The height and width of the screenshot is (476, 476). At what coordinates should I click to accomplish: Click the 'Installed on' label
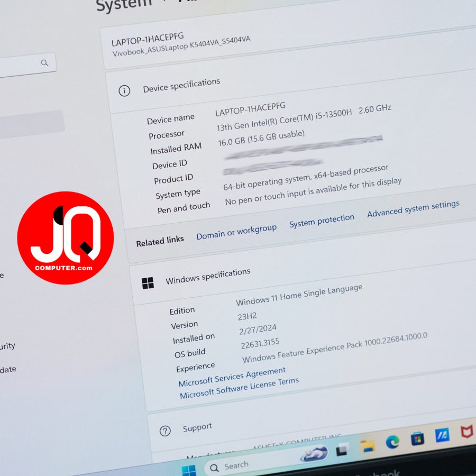pos(194,338)
